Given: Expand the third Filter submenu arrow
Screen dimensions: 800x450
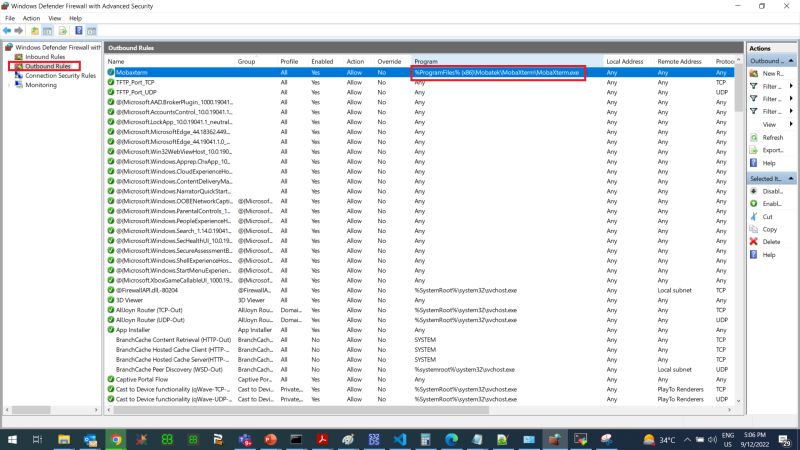Looking at the screenshot, I should [791, 111].
